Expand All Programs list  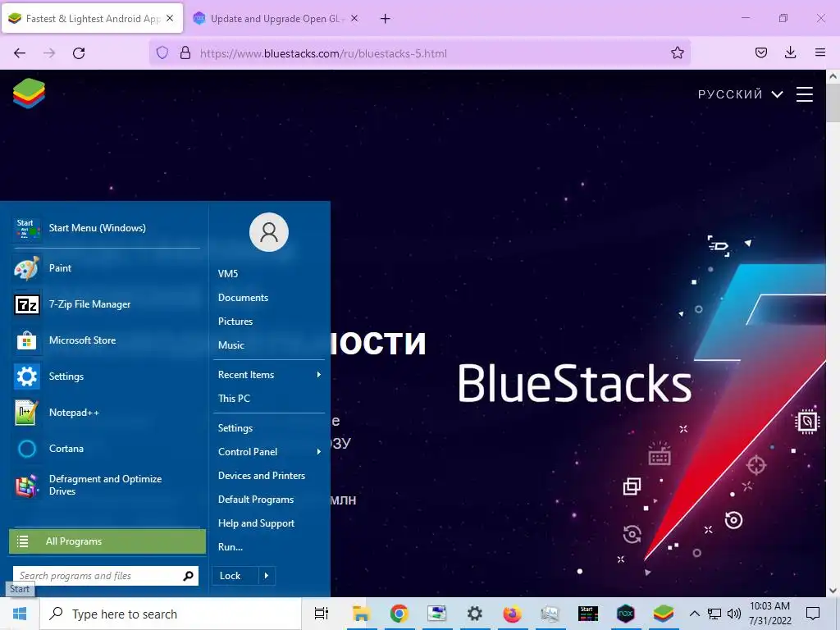[x=107, y=541]
